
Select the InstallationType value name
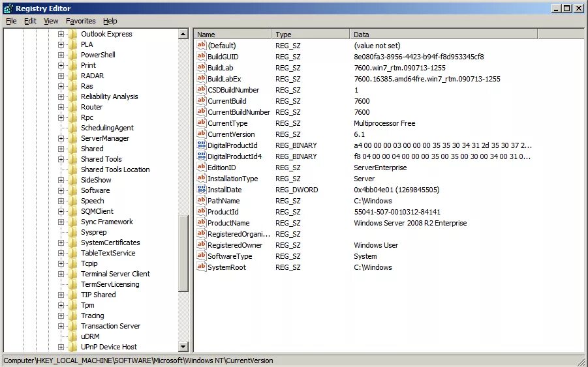(232, 179)
